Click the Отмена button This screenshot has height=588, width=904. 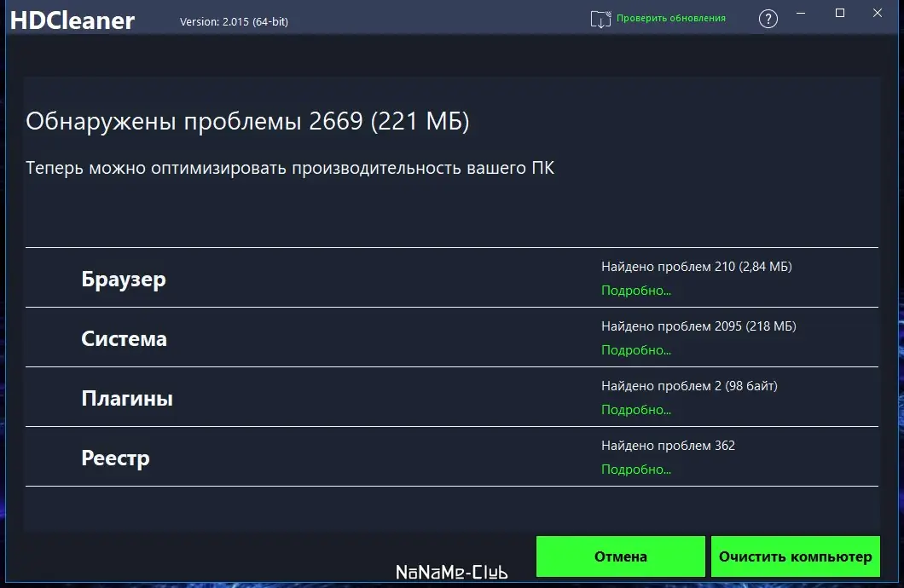pos(620,556)
